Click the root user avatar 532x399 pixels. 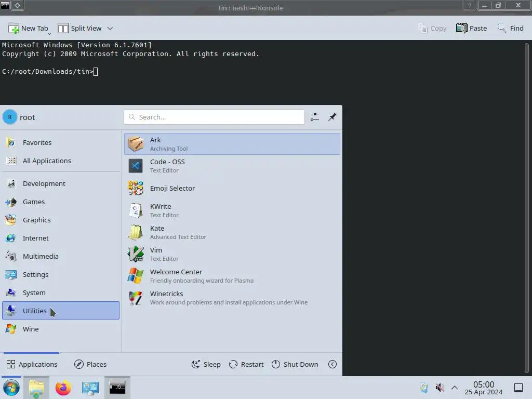click(10, 117)
